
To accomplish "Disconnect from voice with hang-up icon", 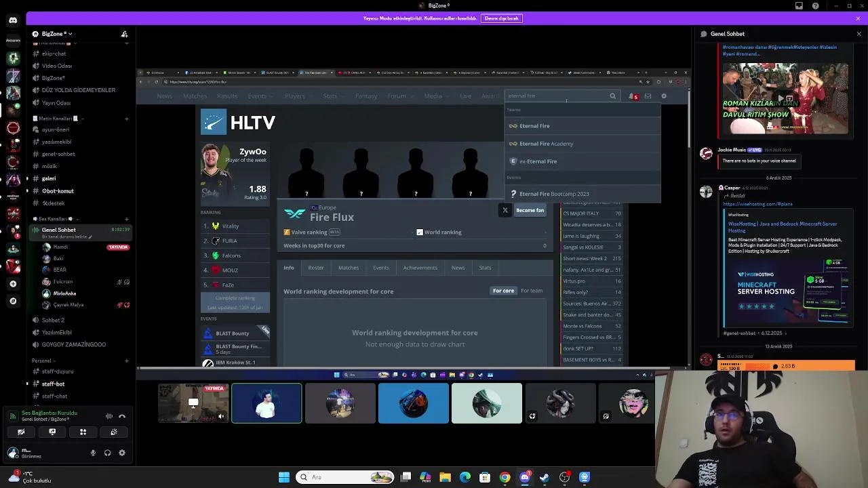I will (122, 416).
